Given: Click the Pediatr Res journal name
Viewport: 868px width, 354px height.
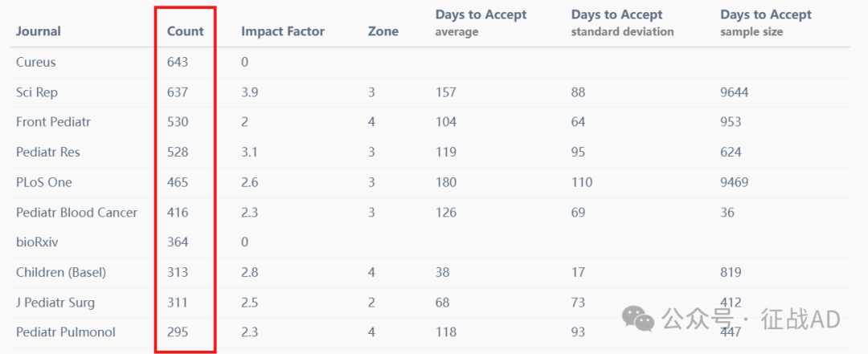Looking at the screenshot, I should pos(48,152).
